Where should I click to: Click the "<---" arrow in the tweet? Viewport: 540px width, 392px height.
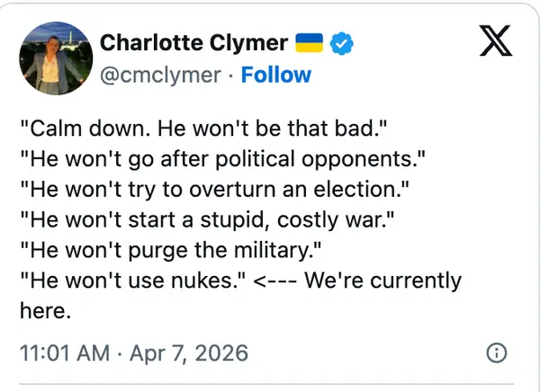(x=274, y=280)
